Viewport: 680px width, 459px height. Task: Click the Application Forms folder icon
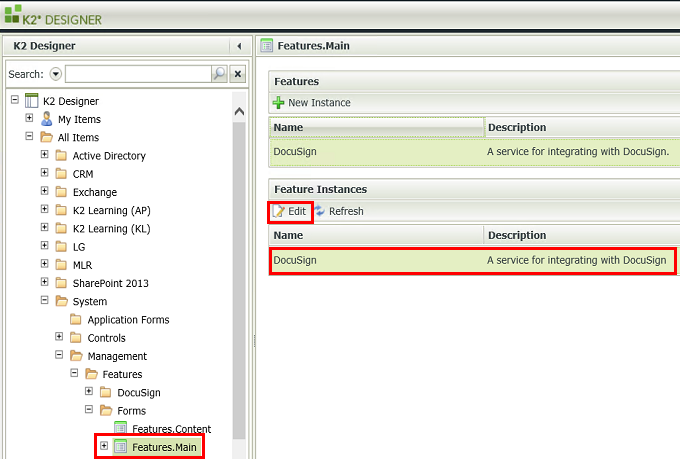tap(76, 319)
